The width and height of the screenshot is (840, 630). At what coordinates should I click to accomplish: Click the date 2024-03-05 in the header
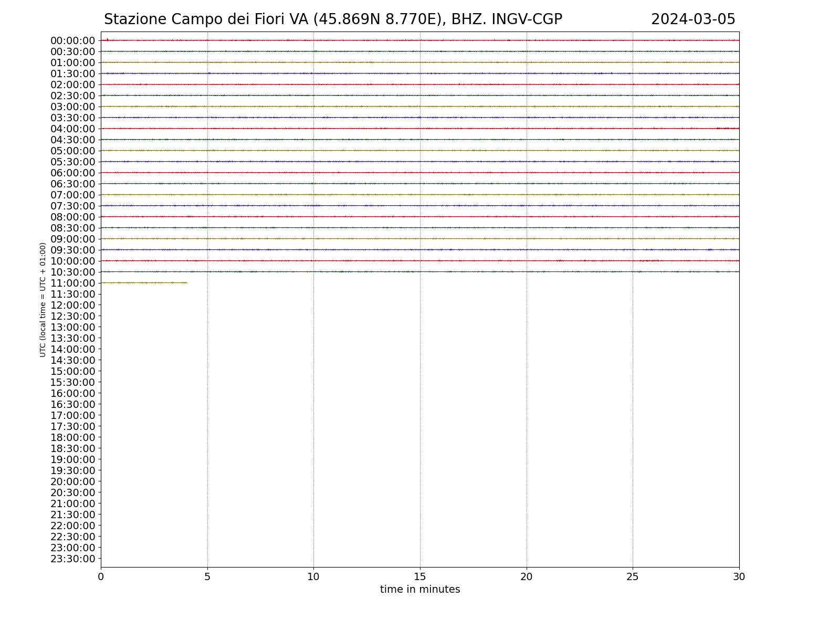693,19
